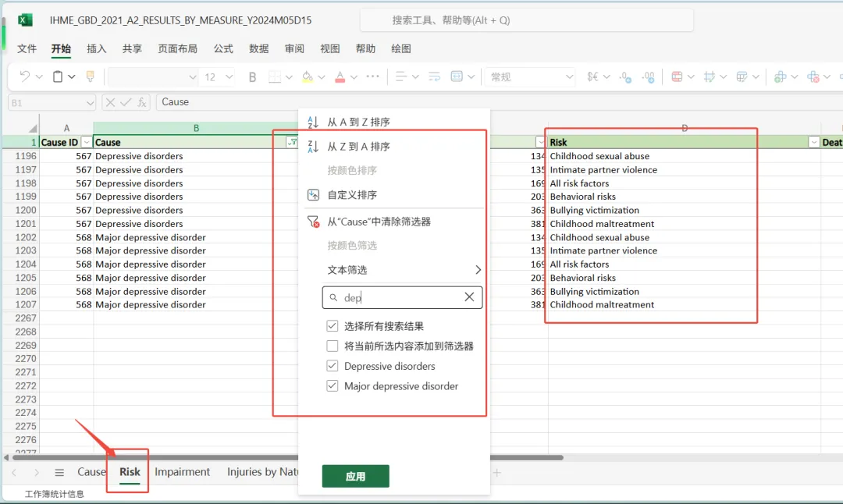Toggle Wrap Text
Image resolution: width=843 pixels, height=504 pixels.
click(x=435, y=76)
